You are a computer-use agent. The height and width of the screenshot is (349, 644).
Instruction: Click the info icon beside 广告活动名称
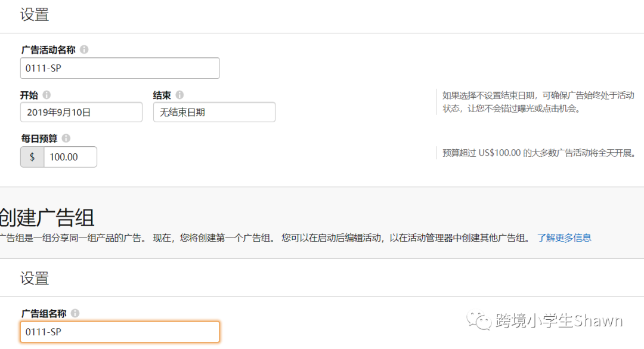pos(84,50)
